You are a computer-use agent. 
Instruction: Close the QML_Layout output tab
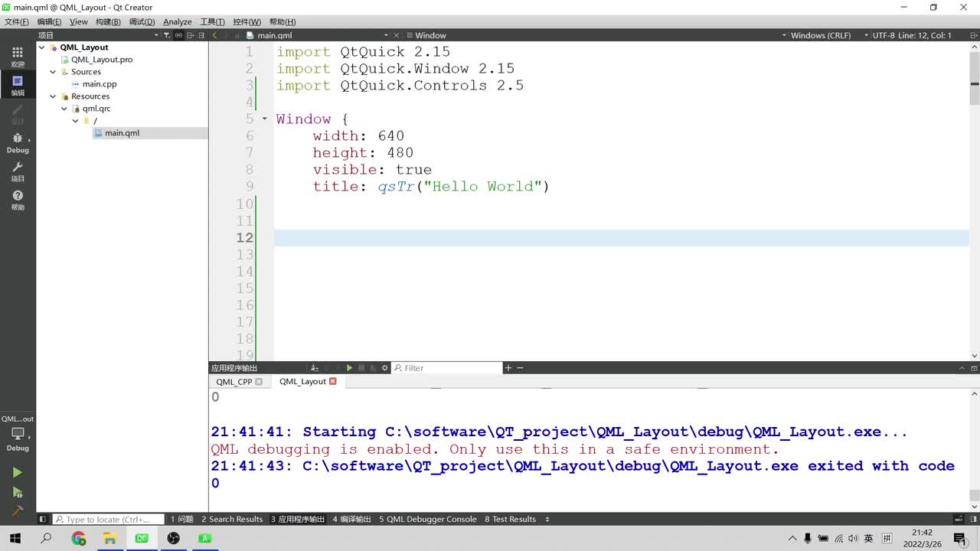(332, 381)
